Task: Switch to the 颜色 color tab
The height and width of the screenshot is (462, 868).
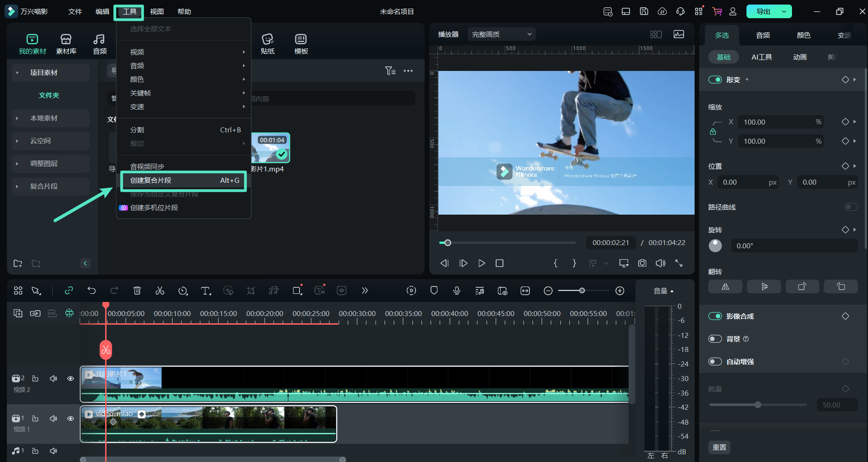Action: click(803, 35)
